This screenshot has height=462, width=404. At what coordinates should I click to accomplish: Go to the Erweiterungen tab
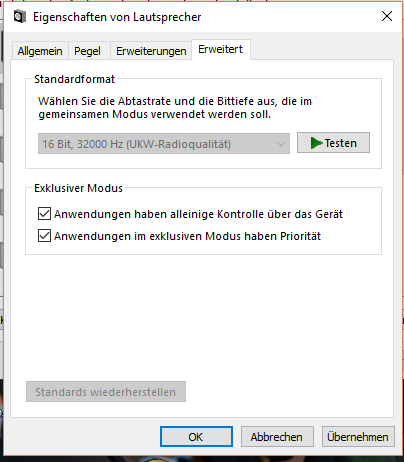[151, 51]
